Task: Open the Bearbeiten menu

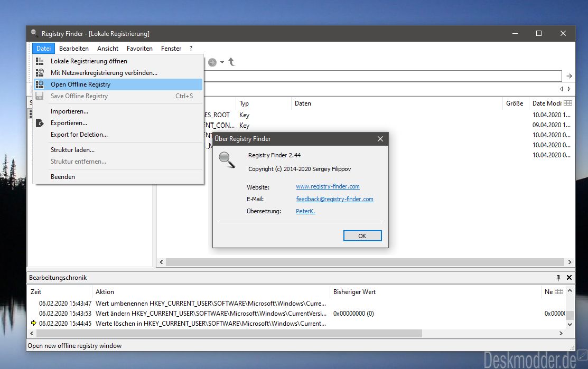Action: (74, 49)
